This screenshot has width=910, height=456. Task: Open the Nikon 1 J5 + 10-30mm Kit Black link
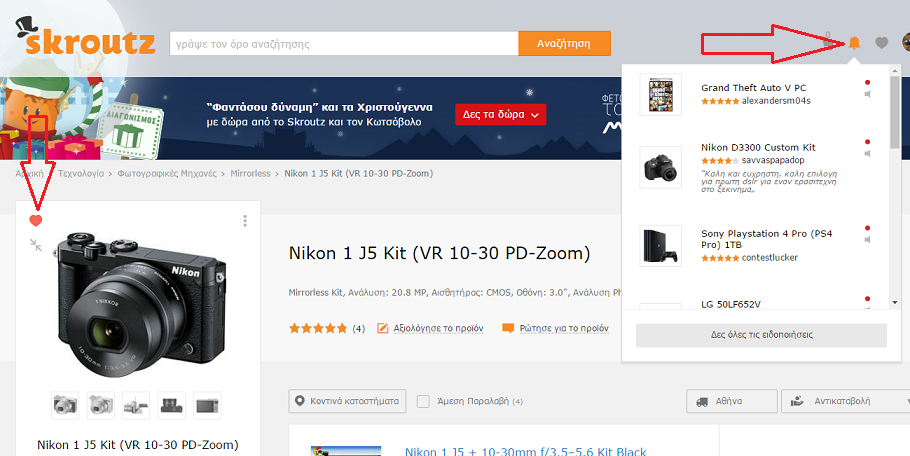(526, 451)
